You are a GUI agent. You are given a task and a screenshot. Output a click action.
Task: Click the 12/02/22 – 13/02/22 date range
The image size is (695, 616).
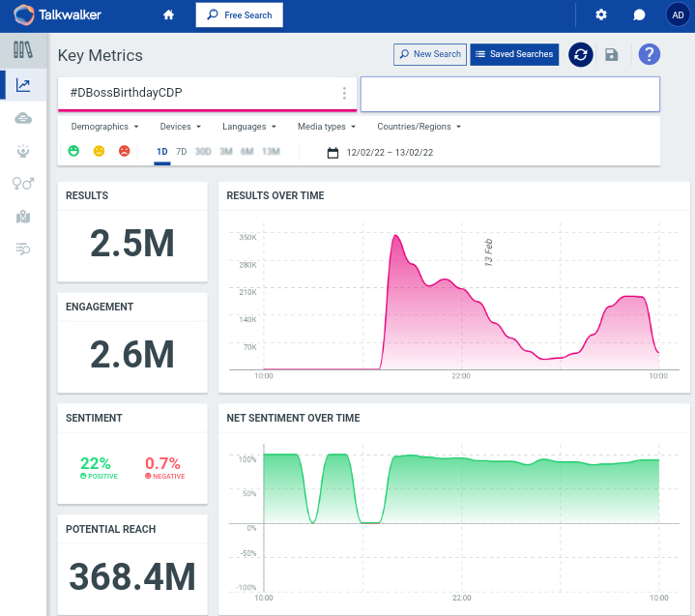390,153
